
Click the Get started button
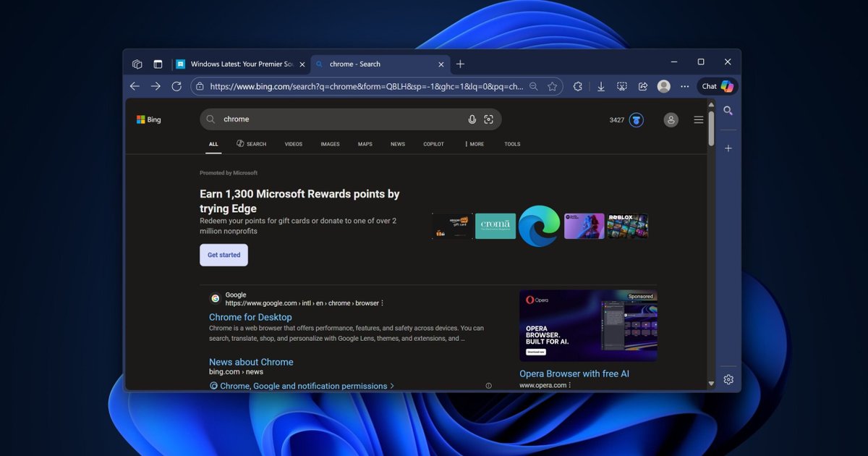(x=224, y=255)
